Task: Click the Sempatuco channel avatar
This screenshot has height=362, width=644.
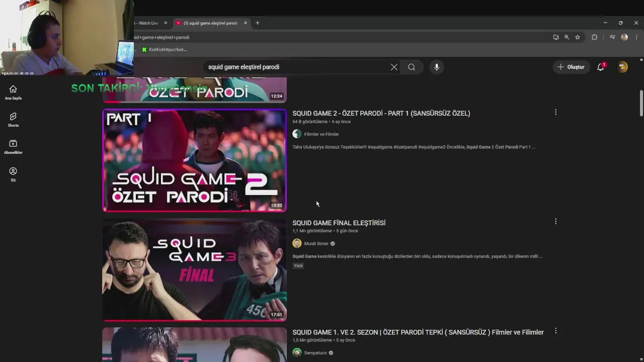Action: 297,352
